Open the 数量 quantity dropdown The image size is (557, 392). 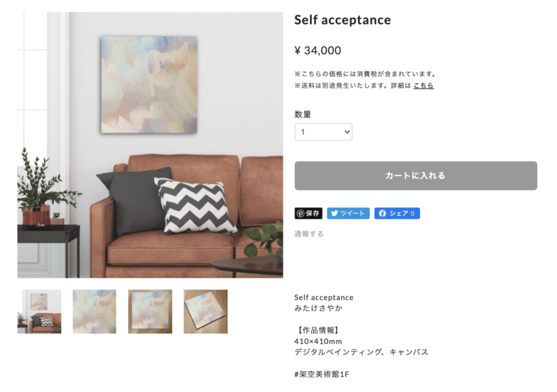pyautogui.click(x=323, y=132)
